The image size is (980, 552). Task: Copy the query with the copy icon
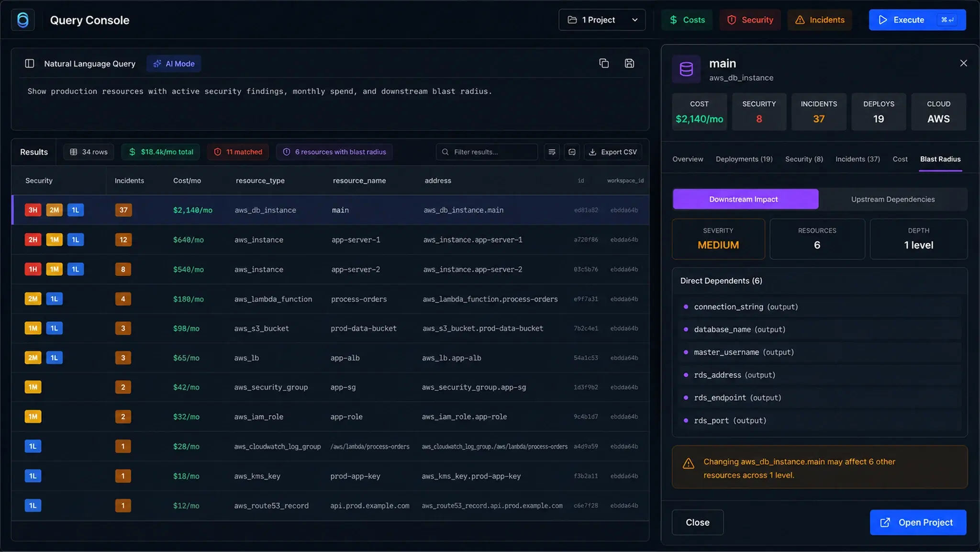pos(604,63)
